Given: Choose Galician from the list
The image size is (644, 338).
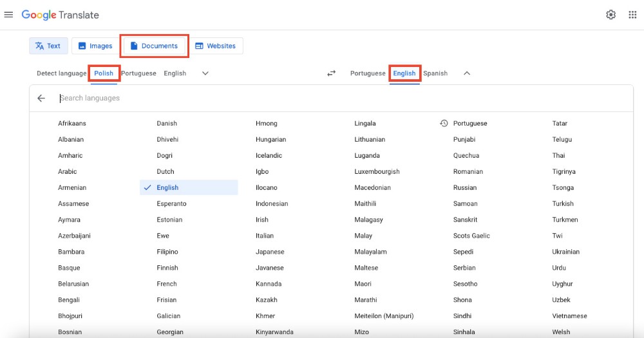Looking at the screenshot, I should (168, 316).
